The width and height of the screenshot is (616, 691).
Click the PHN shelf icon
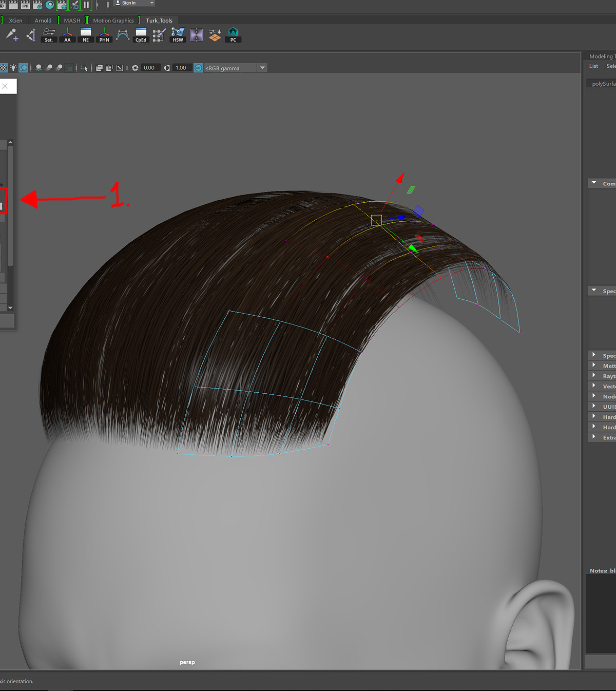[x=104, y=35]
